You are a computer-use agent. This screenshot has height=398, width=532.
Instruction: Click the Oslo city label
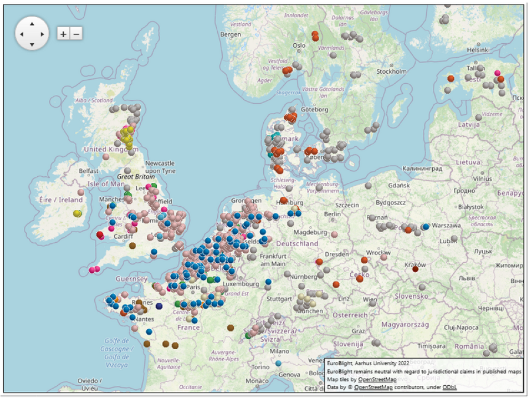(x=299, y=45)
